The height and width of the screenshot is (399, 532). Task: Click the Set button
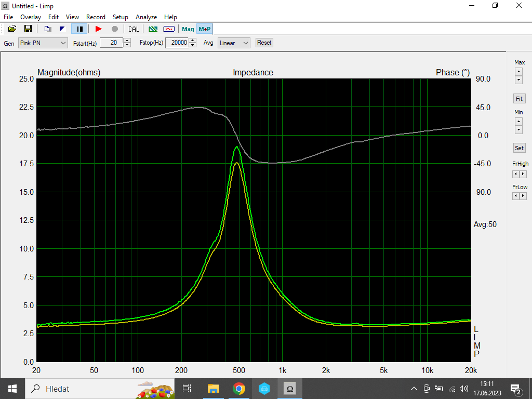point(519,148)
